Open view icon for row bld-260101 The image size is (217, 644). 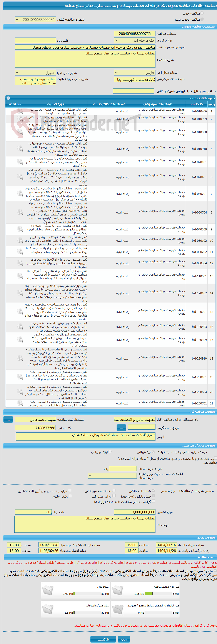pyautogui.click(x=20, y=377)
